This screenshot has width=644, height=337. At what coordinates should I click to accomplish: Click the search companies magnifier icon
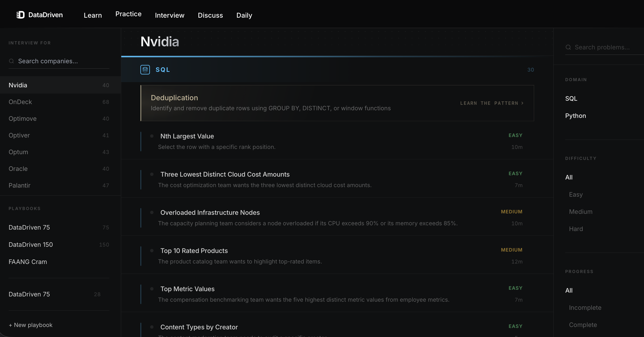(x=11, y=61)
